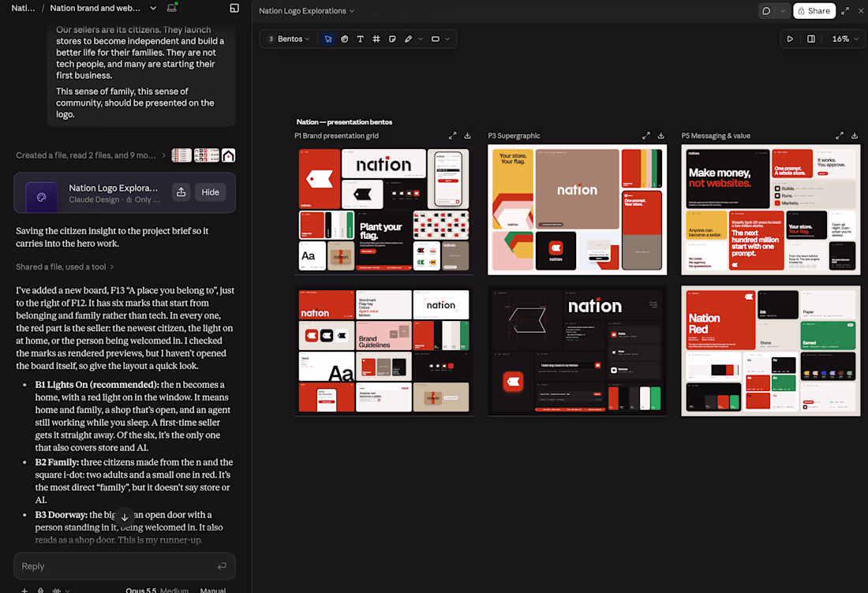
Task: Click the remote device status icon
Action: (172, 8)
